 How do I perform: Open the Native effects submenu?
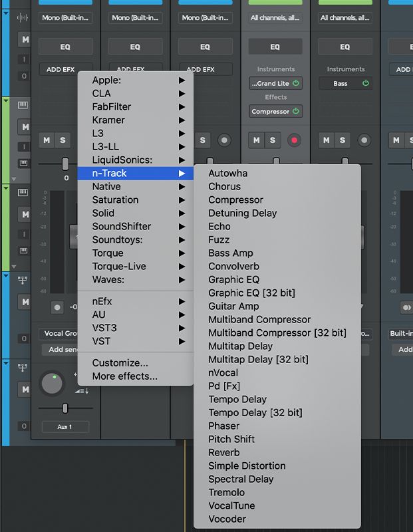pos(136,186)
